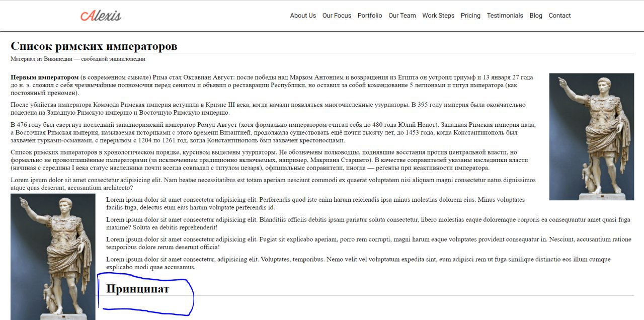Click the paragraph containing "Perferendis quod iste enim"

315,203
